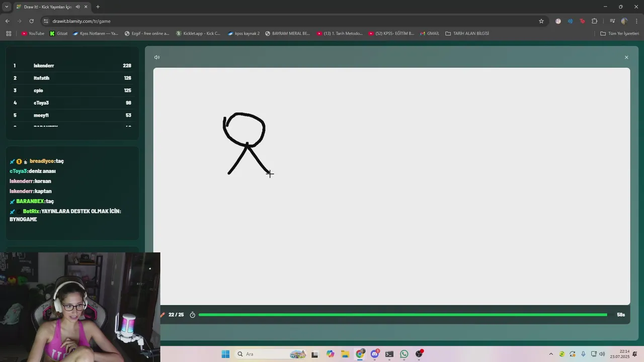The height and width of the screenshot is (362, 644).
Task: Click the score 228 in the leaderboard
Action: [x=127, y=66]
